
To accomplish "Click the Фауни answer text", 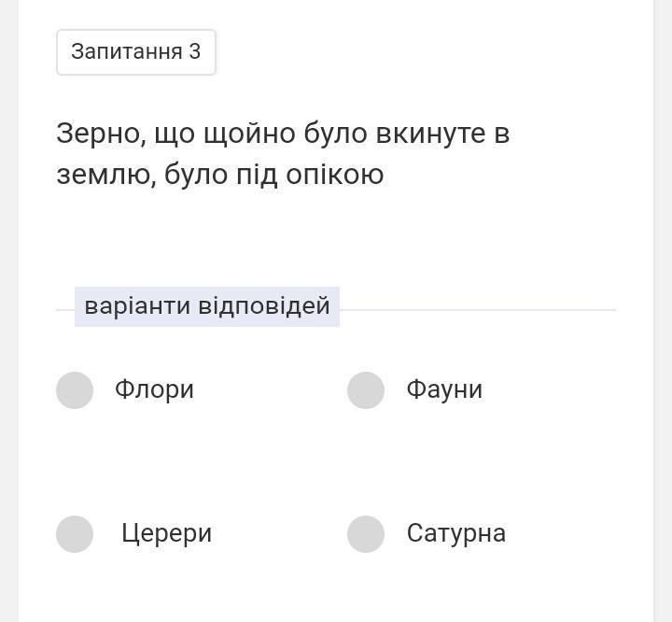I will [x=444, y=389].
